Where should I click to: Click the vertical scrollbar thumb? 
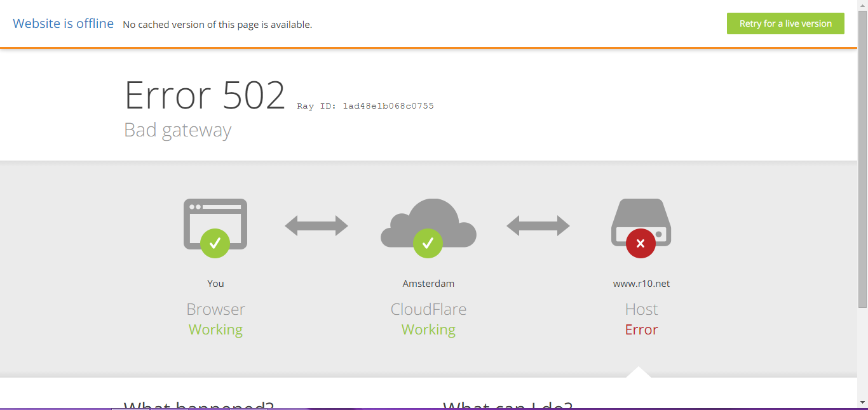[x=862, y=159]
